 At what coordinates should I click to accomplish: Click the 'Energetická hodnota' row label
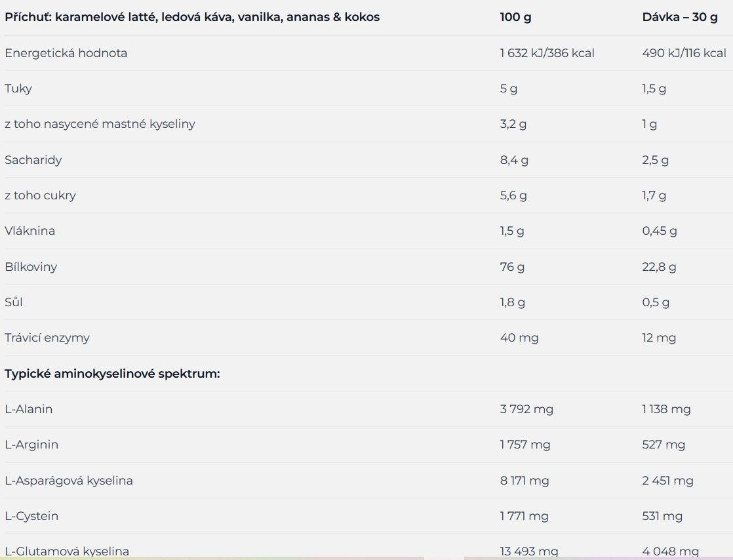[66, 53]
